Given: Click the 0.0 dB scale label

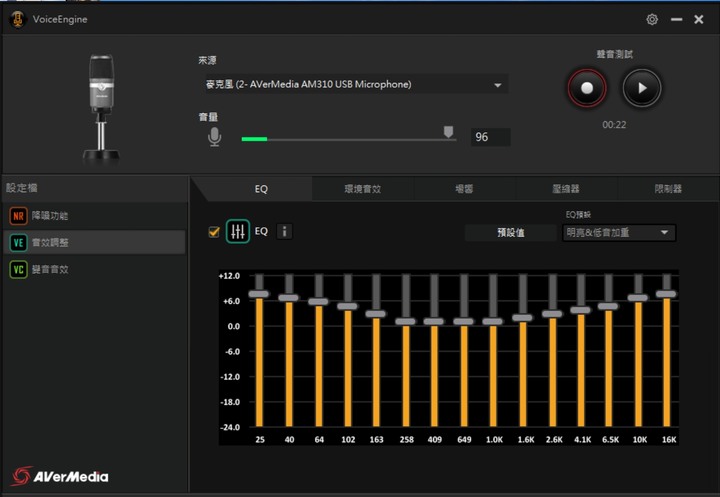Looking at the screenshot, I should click(234, 326).
